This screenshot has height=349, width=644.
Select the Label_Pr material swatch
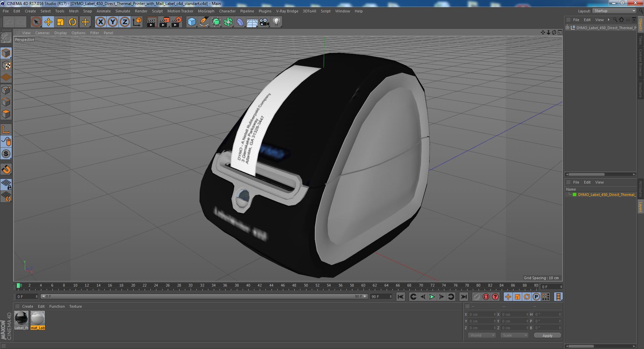coord(21,320)
